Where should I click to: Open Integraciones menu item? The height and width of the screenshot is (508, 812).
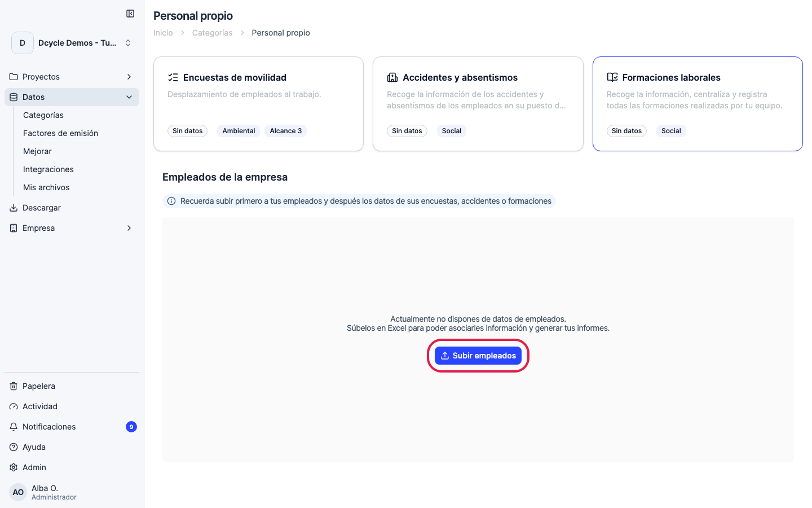48,169
